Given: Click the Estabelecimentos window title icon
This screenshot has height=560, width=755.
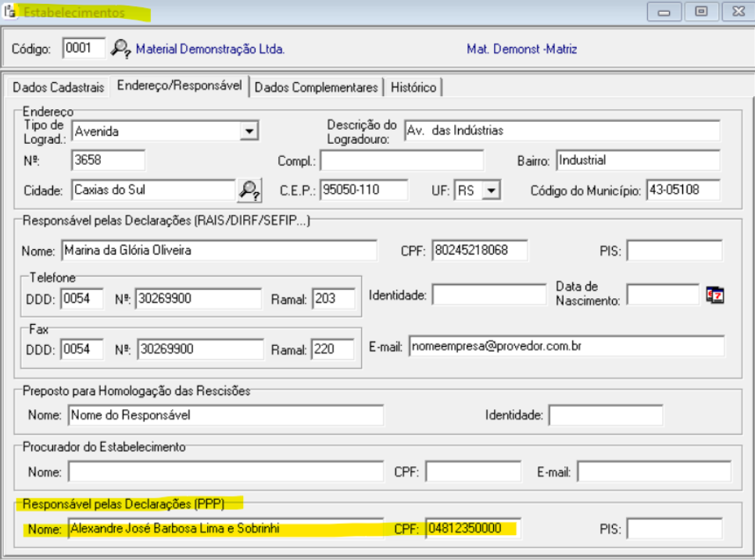Looking at the screenshot, I should (x=10, y=12).
